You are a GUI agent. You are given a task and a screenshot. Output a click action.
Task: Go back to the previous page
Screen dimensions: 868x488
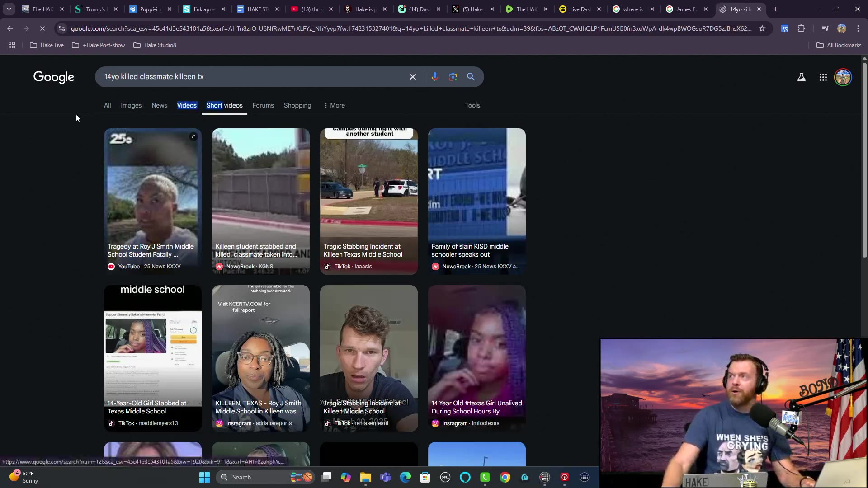(10, 28)
